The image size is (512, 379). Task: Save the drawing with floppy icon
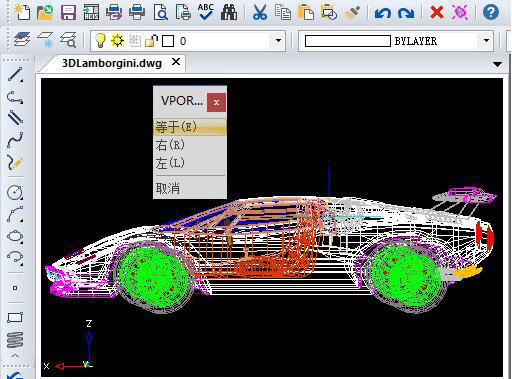(x=68, y=12)
